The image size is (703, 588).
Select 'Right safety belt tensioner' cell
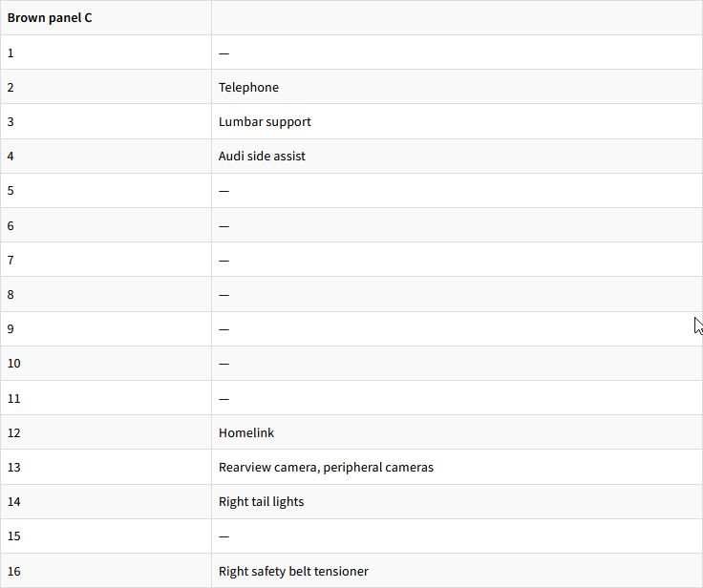click(293, 572)
